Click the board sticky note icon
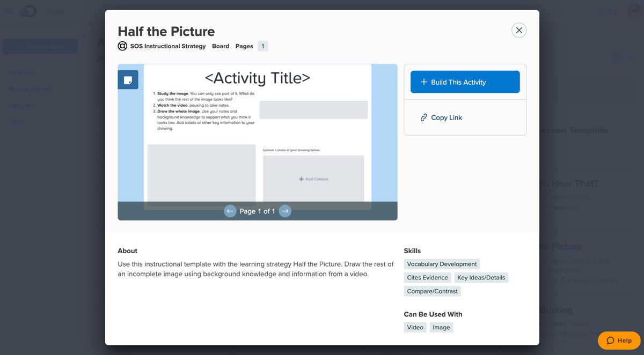This screenshot has height=355, width=644. click(128, 80)
